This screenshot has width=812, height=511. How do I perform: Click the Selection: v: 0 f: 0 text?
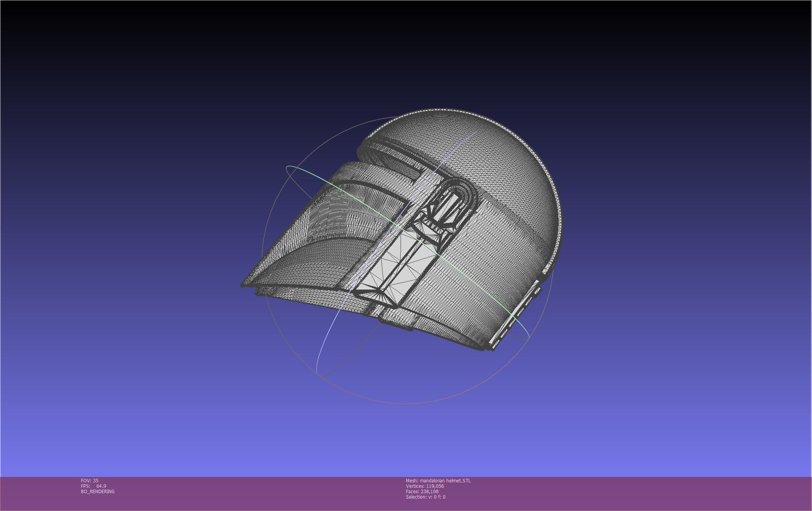[x=426, y=497]
